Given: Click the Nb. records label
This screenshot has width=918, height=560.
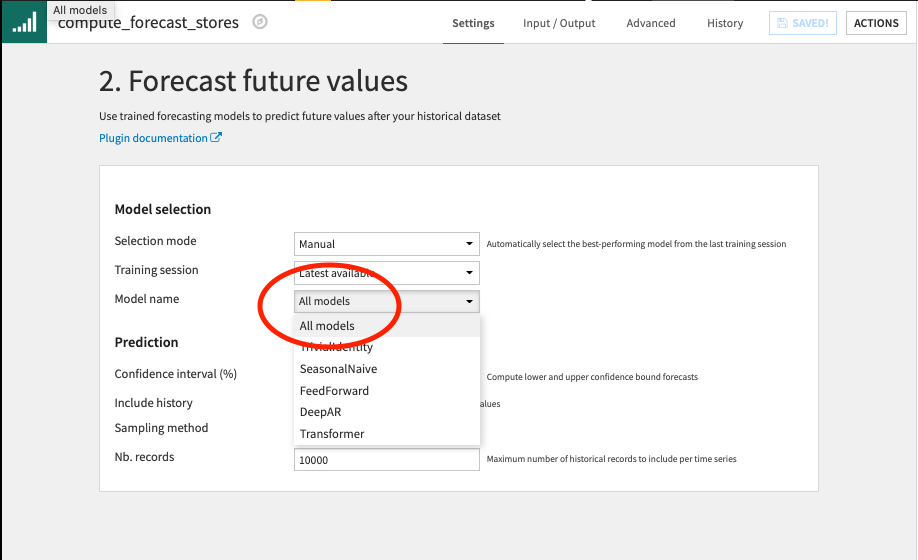Looking at the screenshot, I should click(x=145, y=457).
